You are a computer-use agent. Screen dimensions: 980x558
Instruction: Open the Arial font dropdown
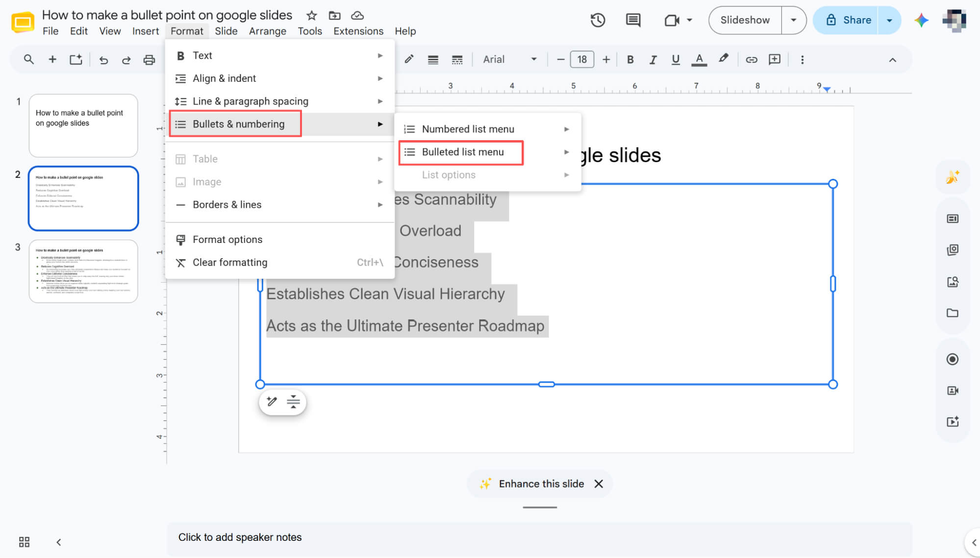coord(510,60)
